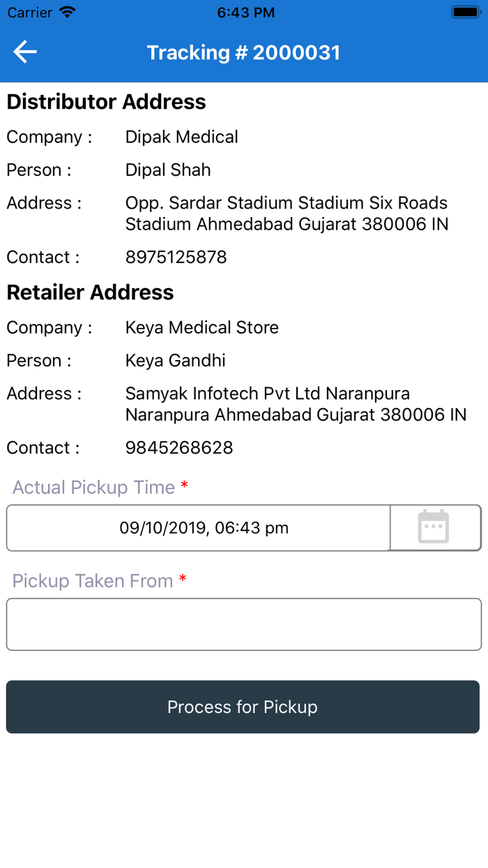Tap the person name Keya Gandhi
Screen dimensions: 488x868
pyautogui.click(x=176, y=361)
